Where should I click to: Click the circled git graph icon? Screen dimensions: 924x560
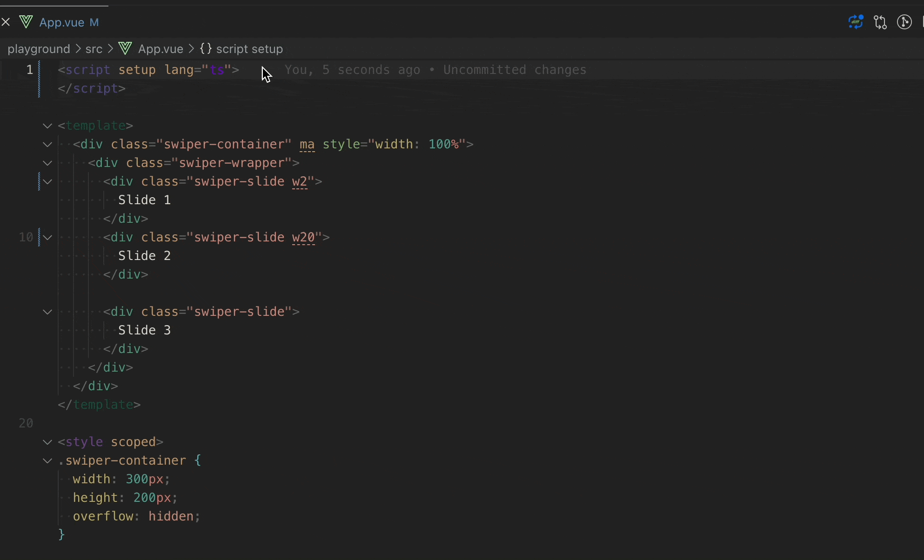click(904, 22)
